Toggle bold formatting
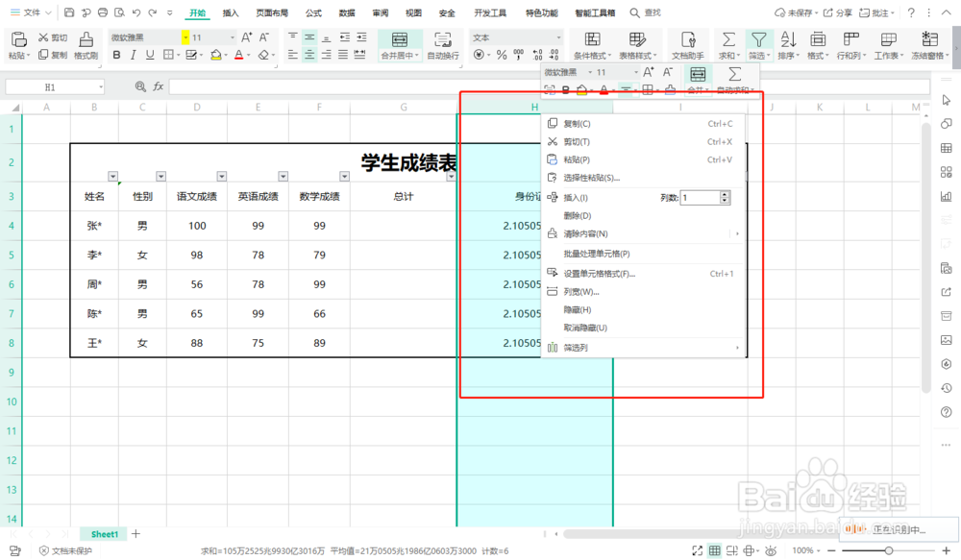Viewport: 961px width, 560px height. pyautogui.click(x=116, y=55)
